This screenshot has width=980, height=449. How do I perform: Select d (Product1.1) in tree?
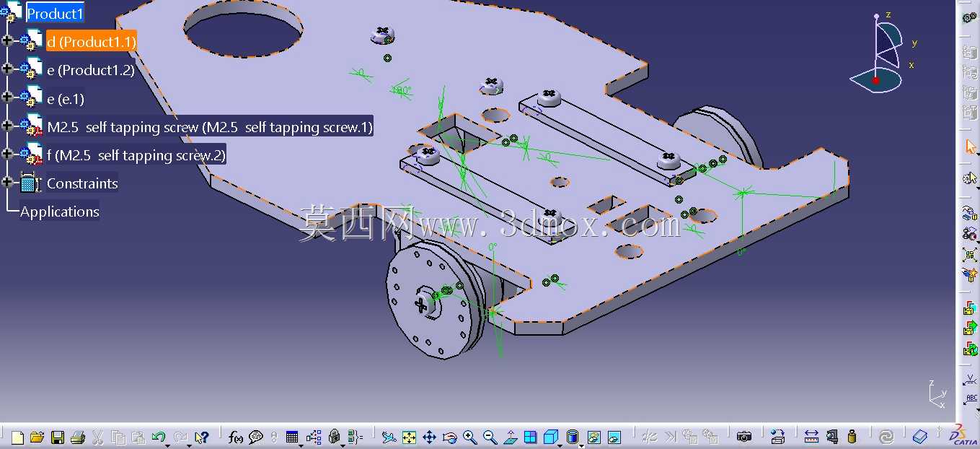click(x=91, y=41)
